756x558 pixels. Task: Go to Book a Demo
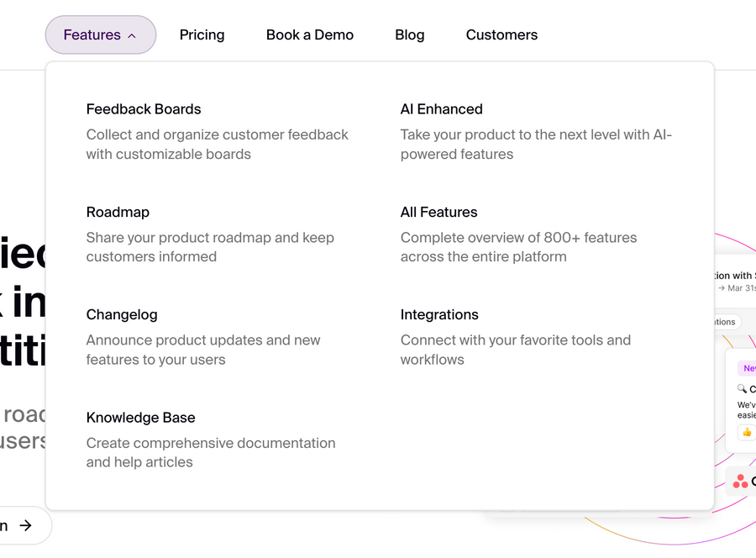click(x=309, y=35)
